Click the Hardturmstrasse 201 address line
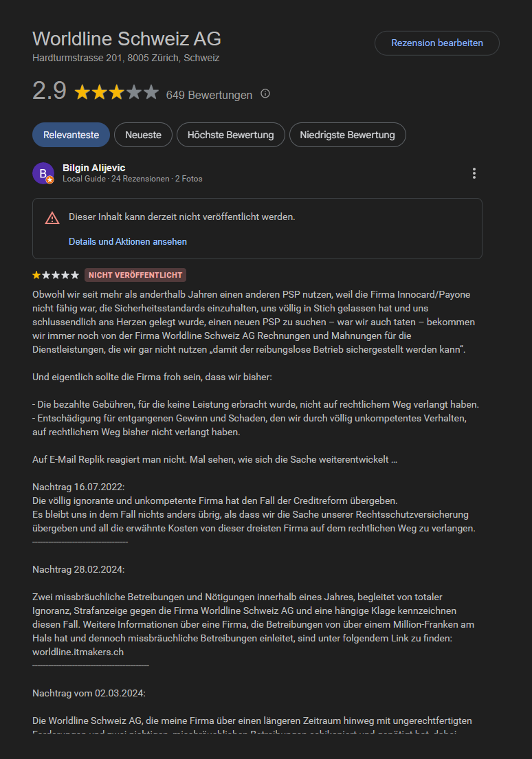Viewport: 532px width, 759px height. (x=126, y=58)
